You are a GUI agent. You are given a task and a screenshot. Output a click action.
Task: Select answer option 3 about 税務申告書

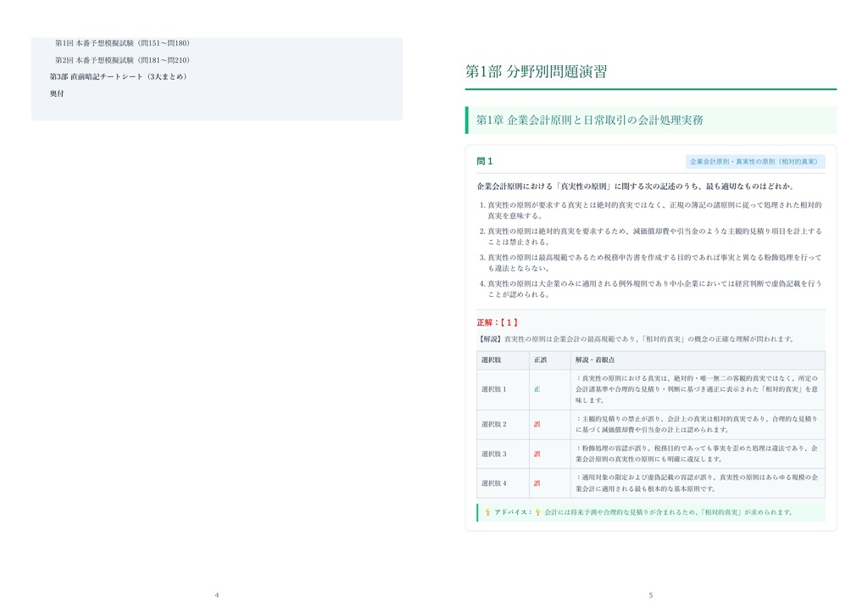point(650,262)
